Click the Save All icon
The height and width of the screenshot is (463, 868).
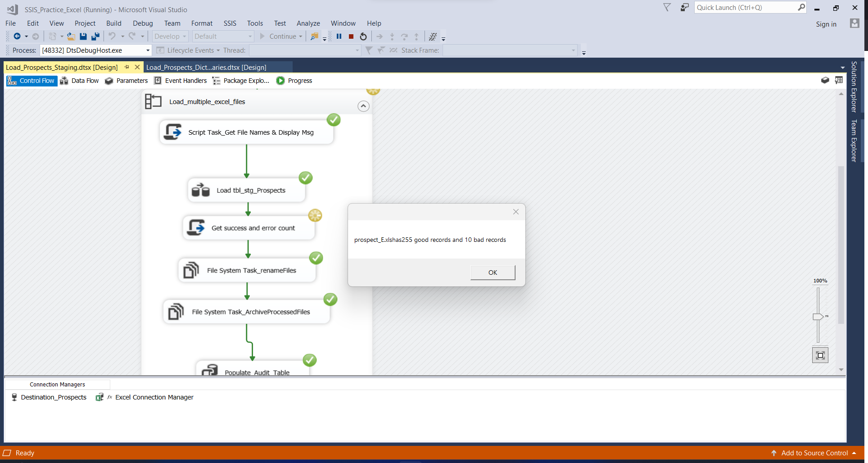[95, 36]
